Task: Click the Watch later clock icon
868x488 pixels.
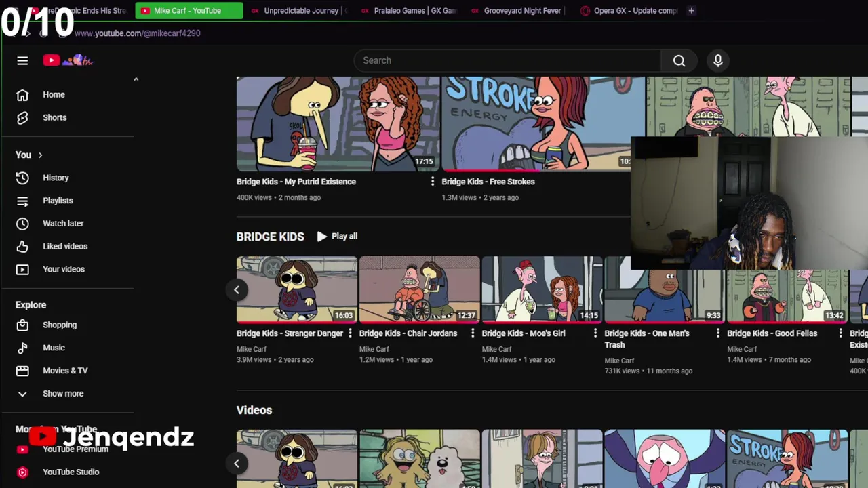Action: [22, 224]
